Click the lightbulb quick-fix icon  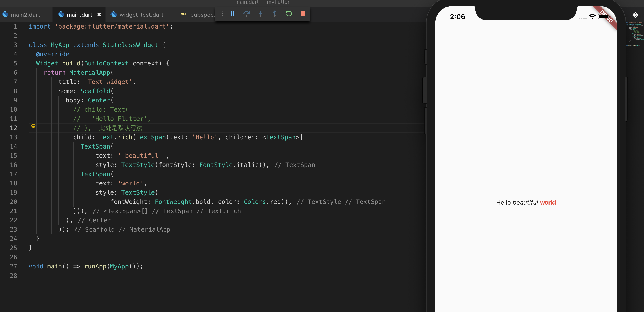tap(33, 127)
